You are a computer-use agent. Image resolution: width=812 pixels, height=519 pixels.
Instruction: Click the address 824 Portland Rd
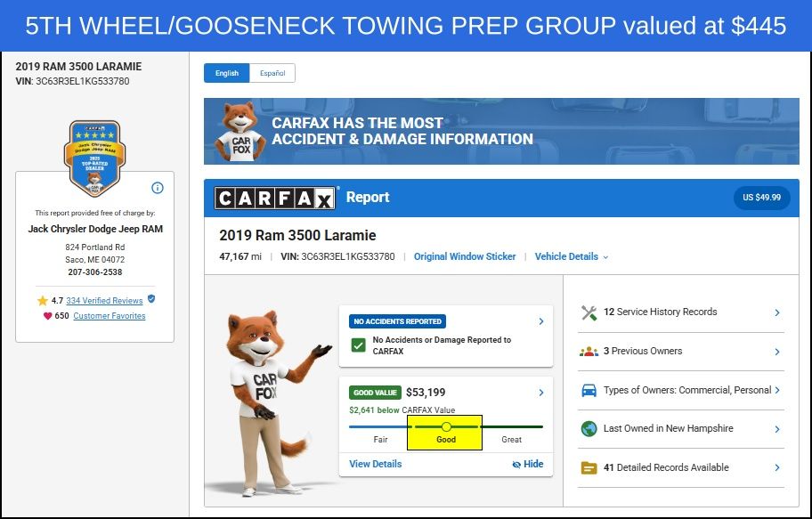[x=95, y=247]
